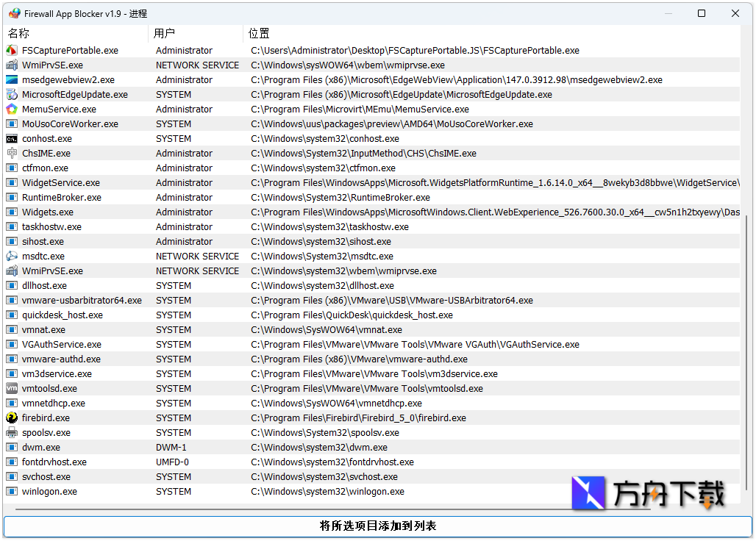Screen dimensions: 756x541
Task: Click the dwm.exe icon
Action: (x=12, y=447)
